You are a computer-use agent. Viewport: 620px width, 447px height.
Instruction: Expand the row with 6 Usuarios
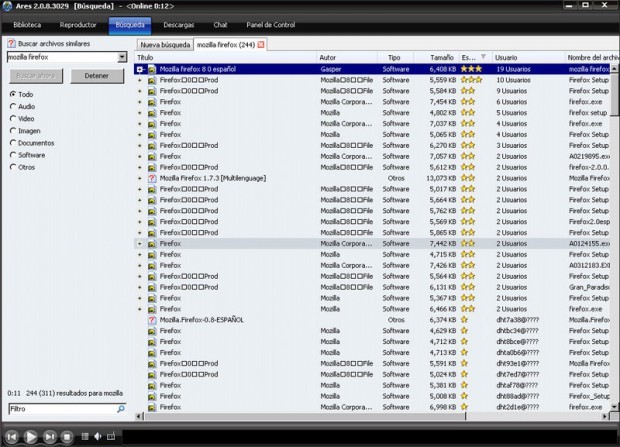click(140, 102)
